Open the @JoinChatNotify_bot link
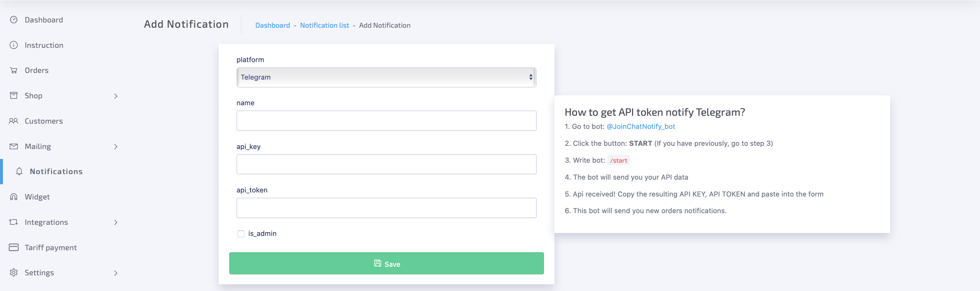Image resolution: width=980 pixels, height=291 pixels. click(x=641, y=126)
